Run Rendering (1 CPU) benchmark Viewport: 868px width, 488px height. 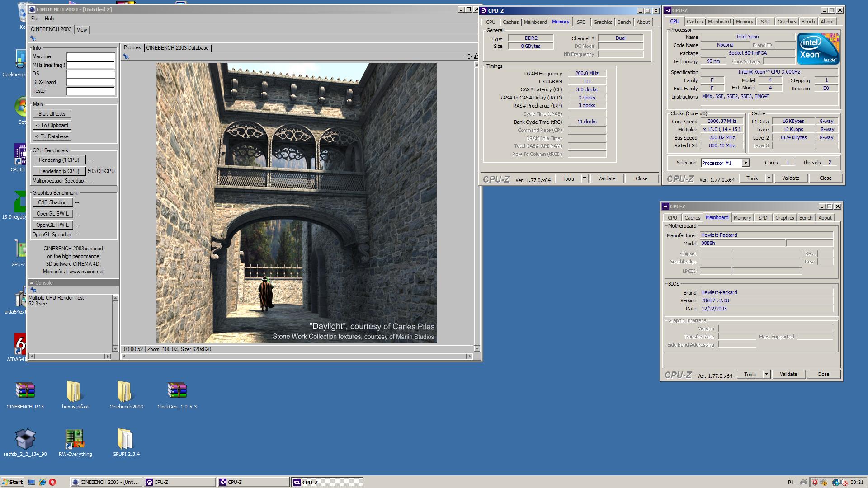pos(59,160)
